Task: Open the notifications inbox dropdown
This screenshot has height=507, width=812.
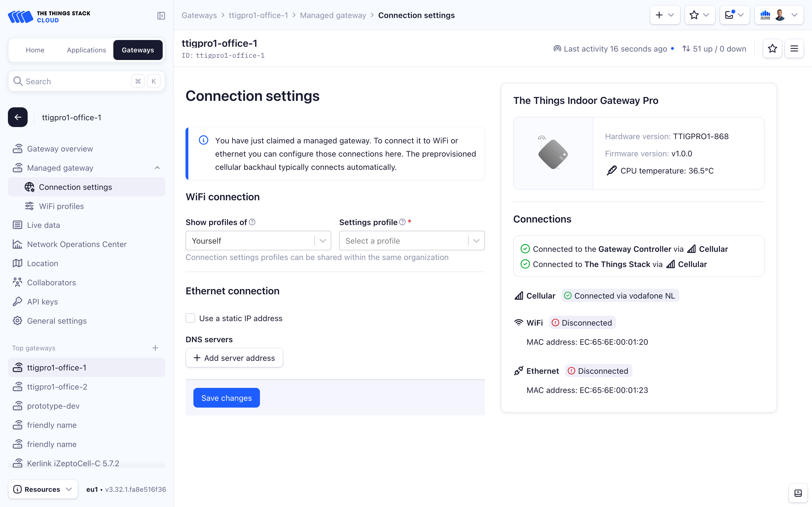Action: [734, 15]
